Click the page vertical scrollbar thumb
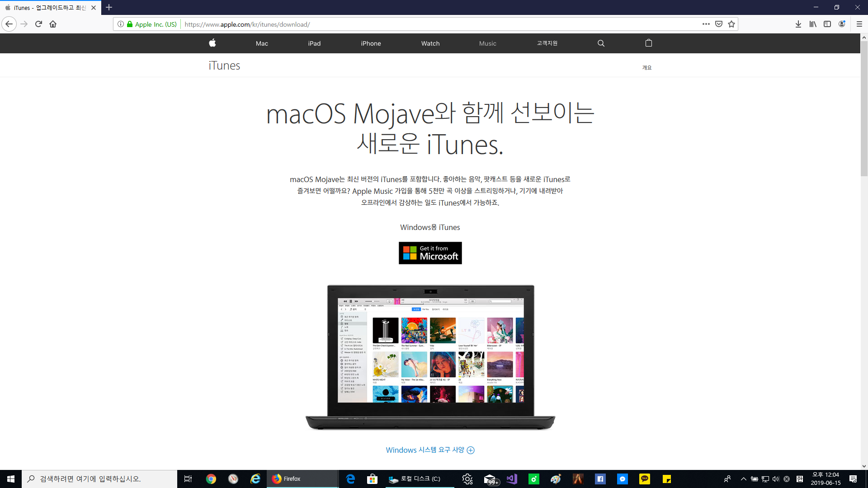Viewport: 868px width, 488px height. coord(864,108)
